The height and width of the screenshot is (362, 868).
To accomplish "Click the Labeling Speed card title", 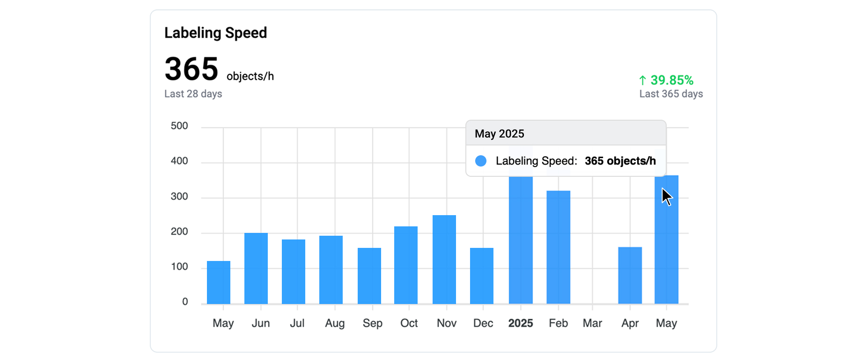I will click(215, 33).
